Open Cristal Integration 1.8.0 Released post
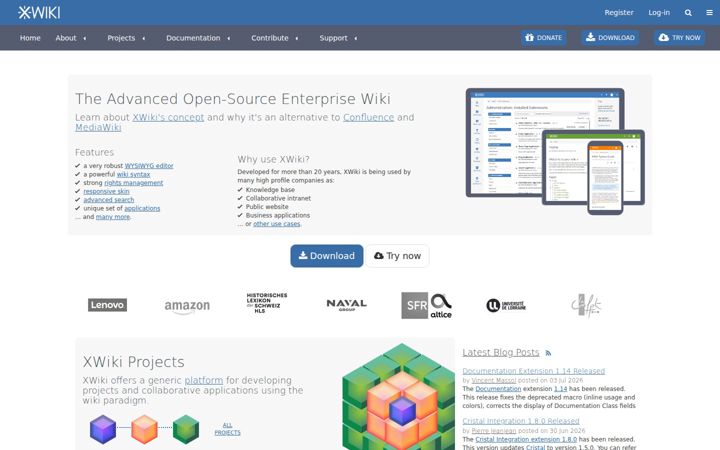The image size is (720, 450). pos(521,421)
